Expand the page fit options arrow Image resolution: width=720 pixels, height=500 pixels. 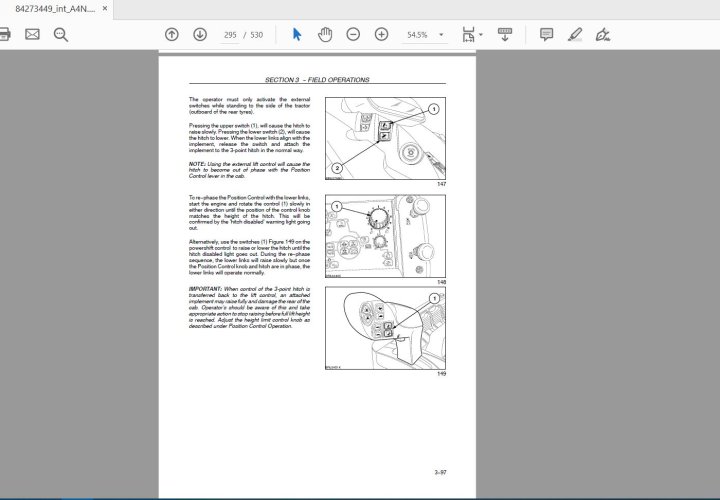tap(481, 34)
